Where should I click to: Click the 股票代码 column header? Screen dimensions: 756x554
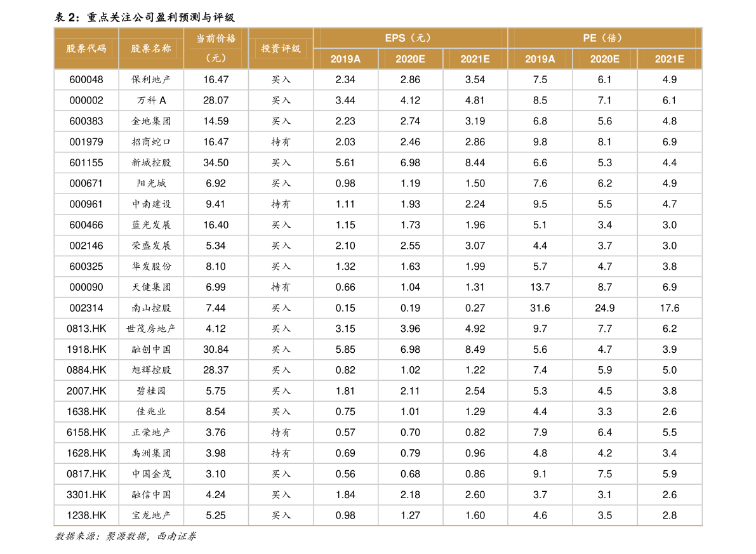(x=86, y=48)
